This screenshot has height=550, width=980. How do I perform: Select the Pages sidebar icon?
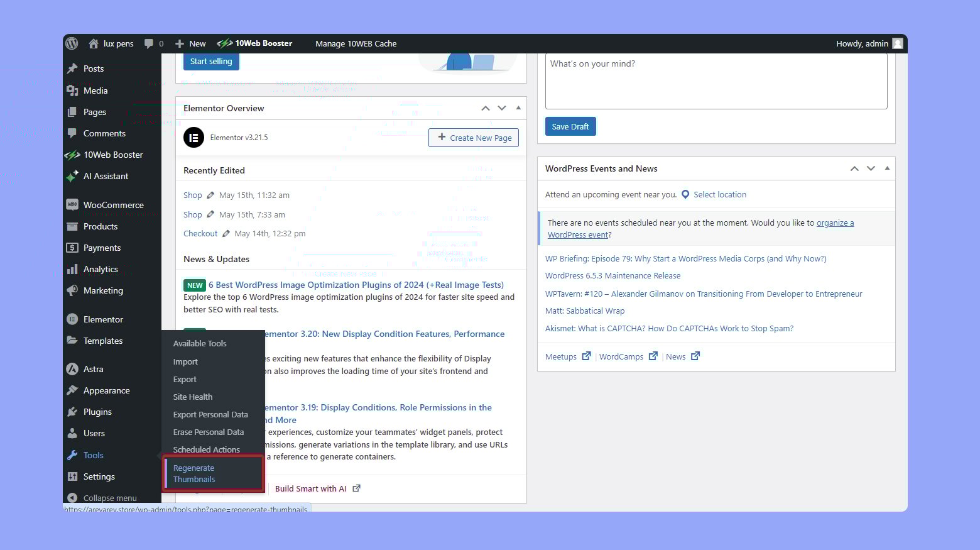tap(73, 112)
